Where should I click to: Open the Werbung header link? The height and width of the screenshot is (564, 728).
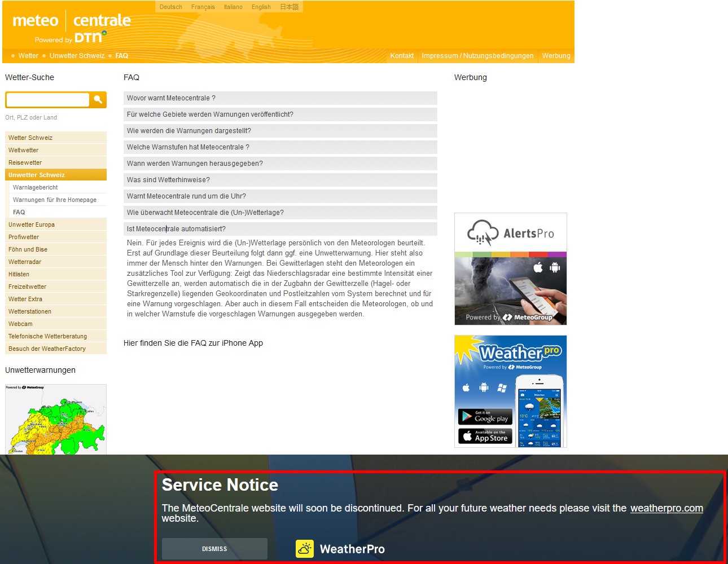[556, 56]
